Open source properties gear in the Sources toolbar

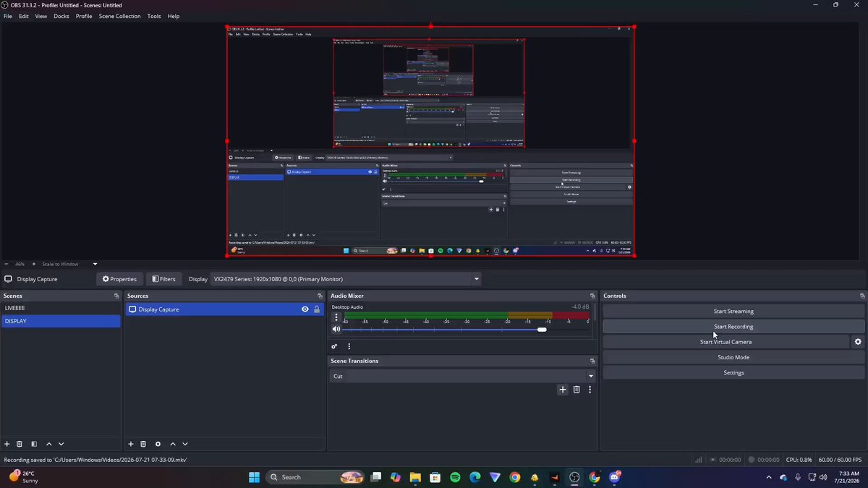pyautogui.click(x=158, y=444)
